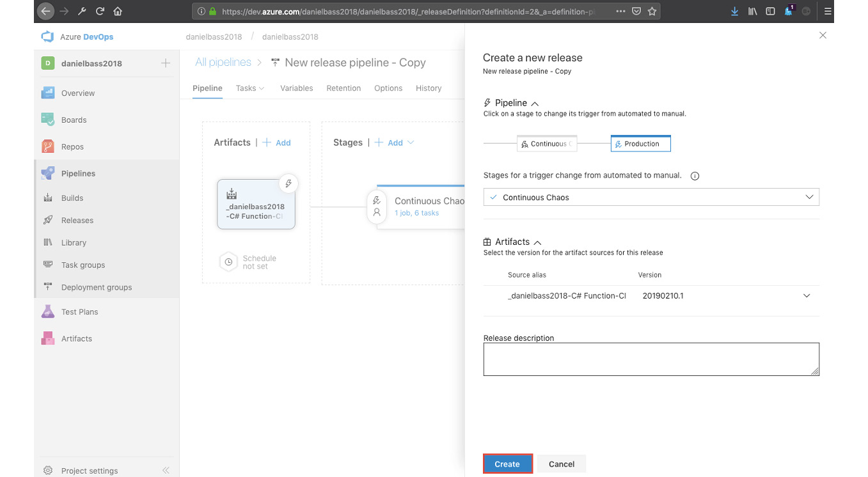Toggle the browser sidebar icon
Viewport: 868px width, 477px height.
coord(771,11)
